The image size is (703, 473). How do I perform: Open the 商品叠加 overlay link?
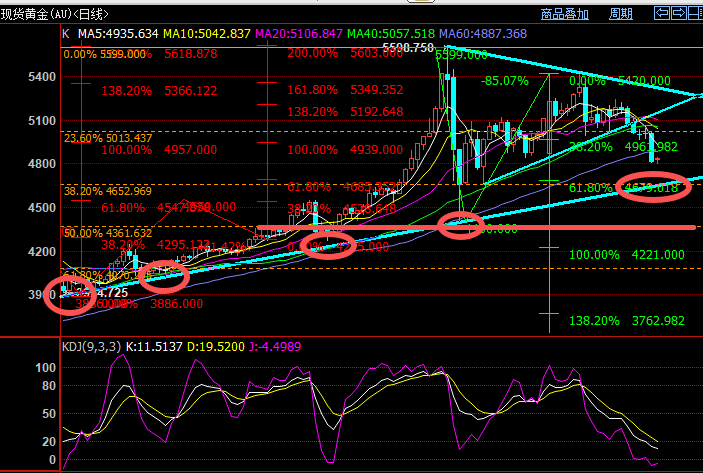pyautogui.click(x=565, y=14)
